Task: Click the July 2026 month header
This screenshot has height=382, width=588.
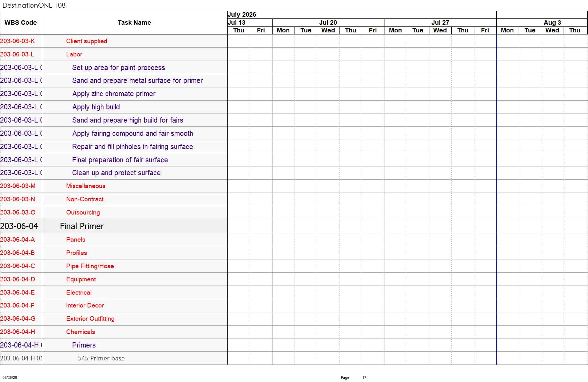Action: click(x=242, y=15)
